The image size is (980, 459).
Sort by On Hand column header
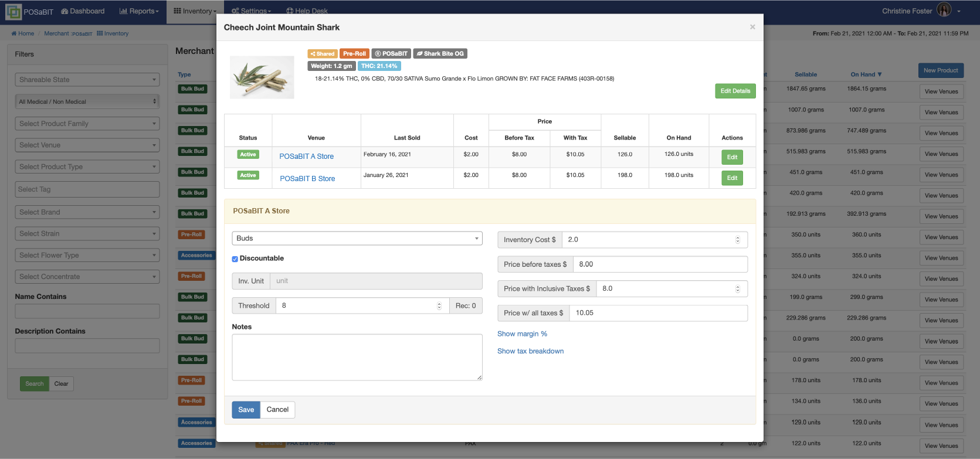[866, 74]
